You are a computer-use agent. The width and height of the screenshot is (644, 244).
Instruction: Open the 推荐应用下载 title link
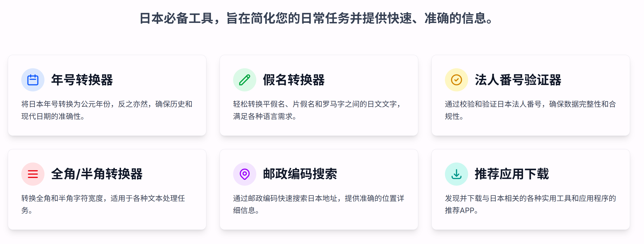(512, 174)
